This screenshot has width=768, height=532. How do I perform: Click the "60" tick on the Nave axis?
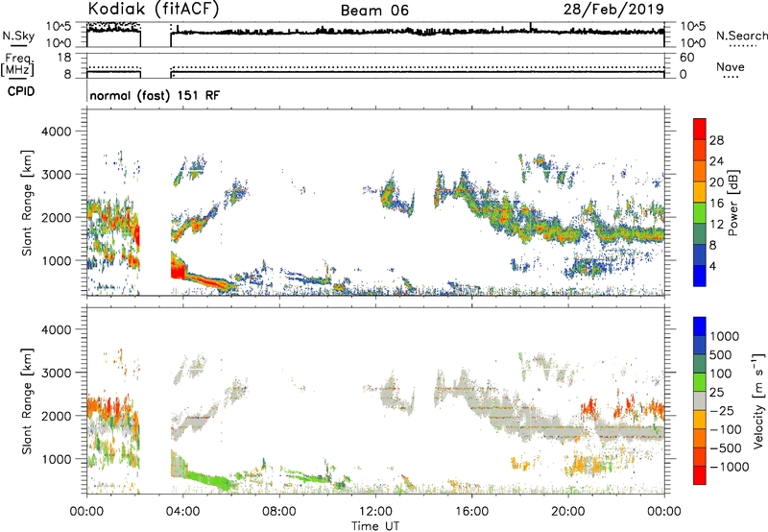coord(686,58)
